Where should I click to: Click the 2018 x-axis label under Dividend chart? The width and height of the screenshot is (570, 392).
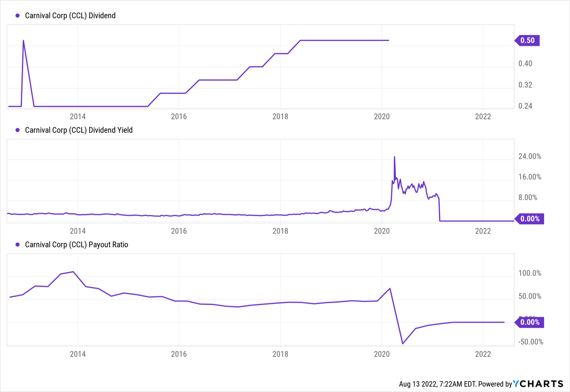coord(280,117)
